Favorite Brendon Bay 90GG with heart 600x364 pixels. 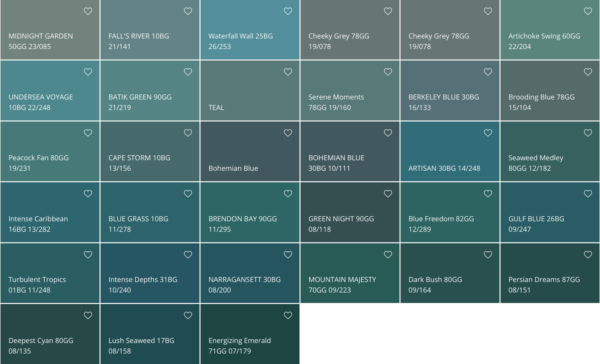(288, 194)
